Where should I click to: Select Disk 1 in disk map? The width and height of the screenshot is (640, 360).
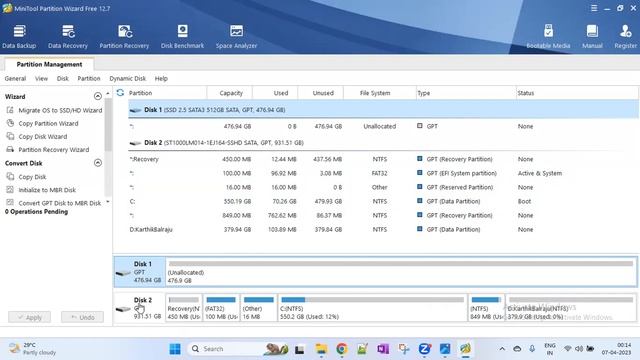[x=140, y=272]
